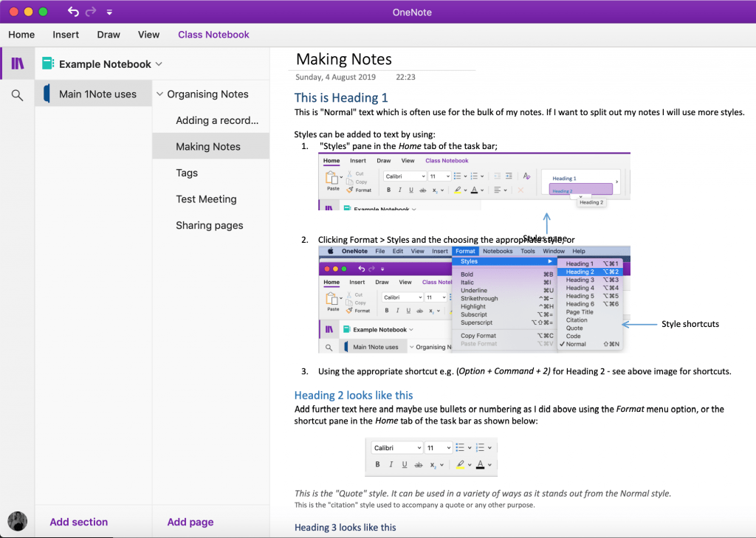Click the Making Notes page title field

click(343, 59)
